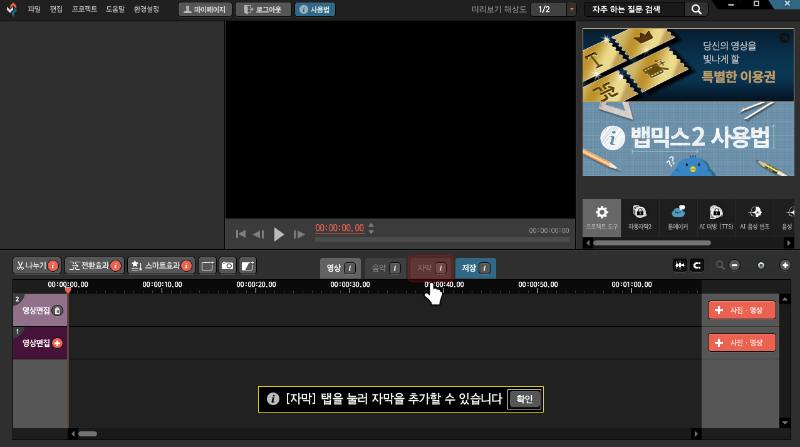The width and height of the screenshot is (800, 447).
Task: Open the 환경설정 menu
Action: click(146, 9)
